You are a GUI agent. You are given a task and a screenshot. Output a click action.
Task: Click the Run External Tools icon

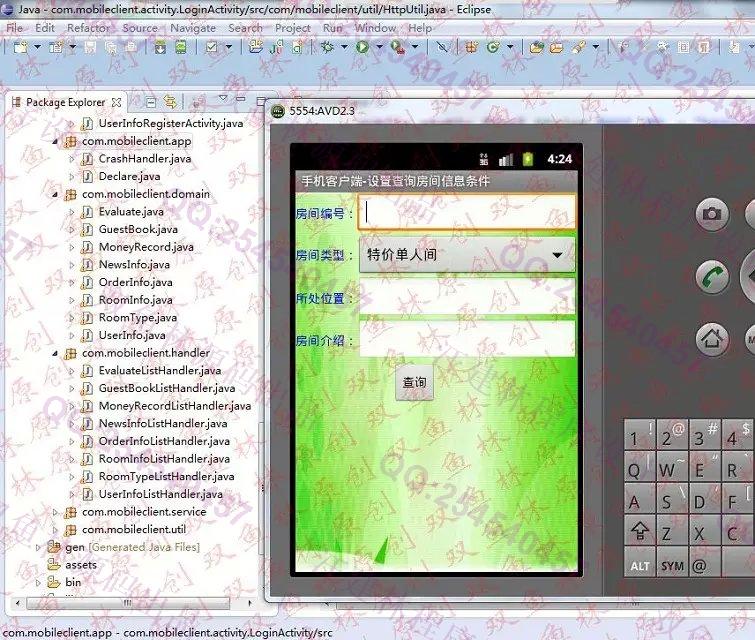click(398, 47)
